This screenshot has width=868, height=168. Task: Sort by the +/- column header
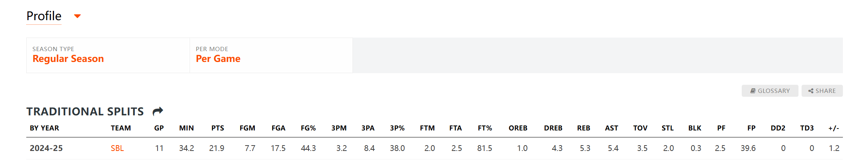point(834,128)
